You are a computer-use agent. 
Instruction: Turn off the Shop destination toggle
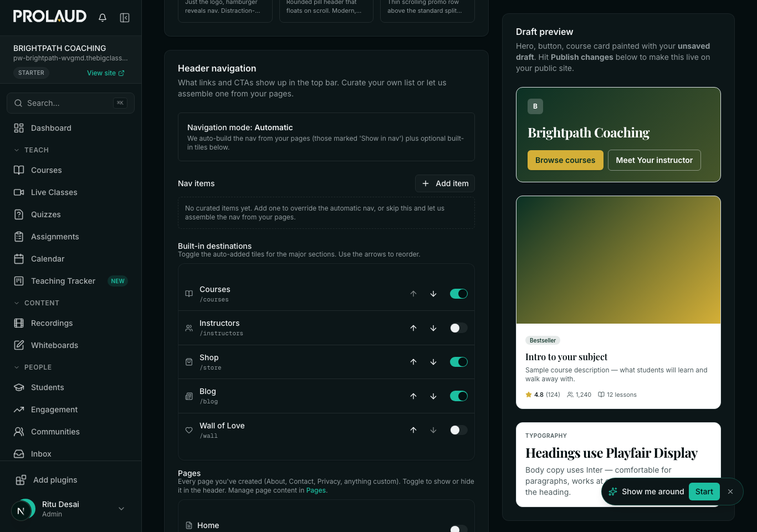[459, 362]
